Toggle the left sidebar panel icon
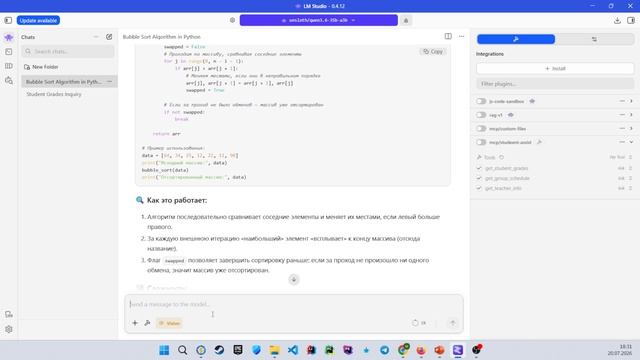This screenshot has width=640, height=360. [x=8, y=20]
